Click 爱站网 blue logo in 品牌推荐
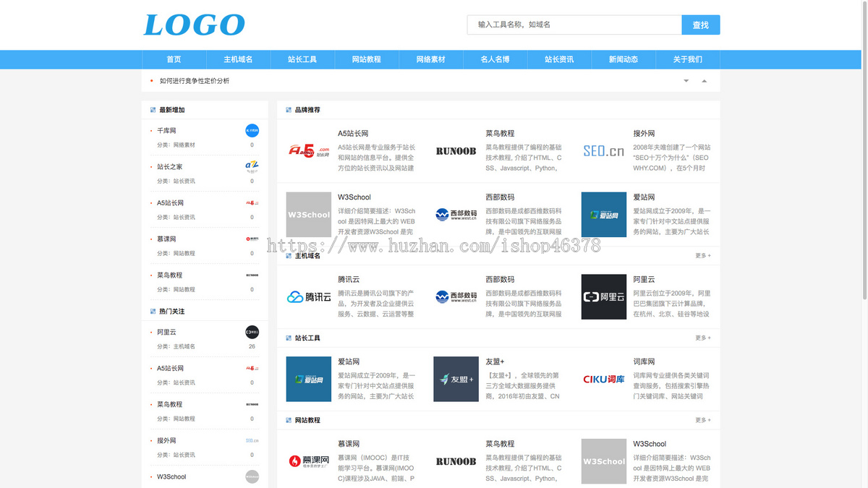This screenshot has height=488, width=868. click(x=604, y=215)
